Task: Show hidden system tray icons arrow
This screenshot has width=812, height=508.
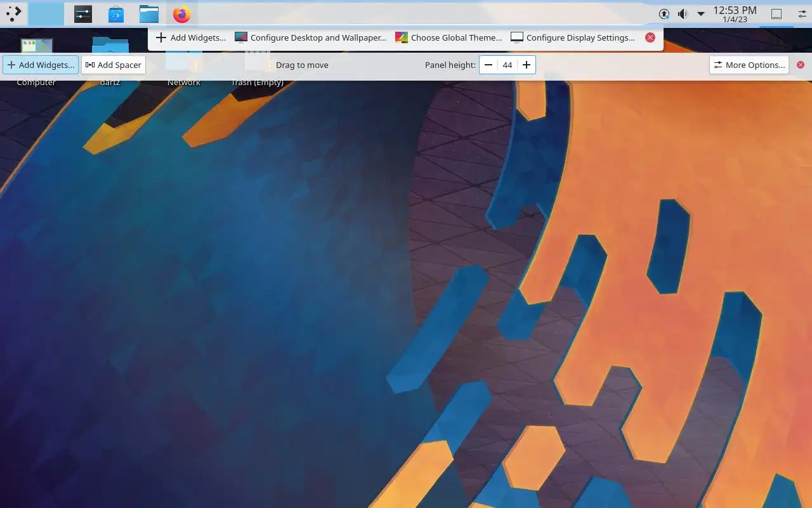Action: point(701,14)
